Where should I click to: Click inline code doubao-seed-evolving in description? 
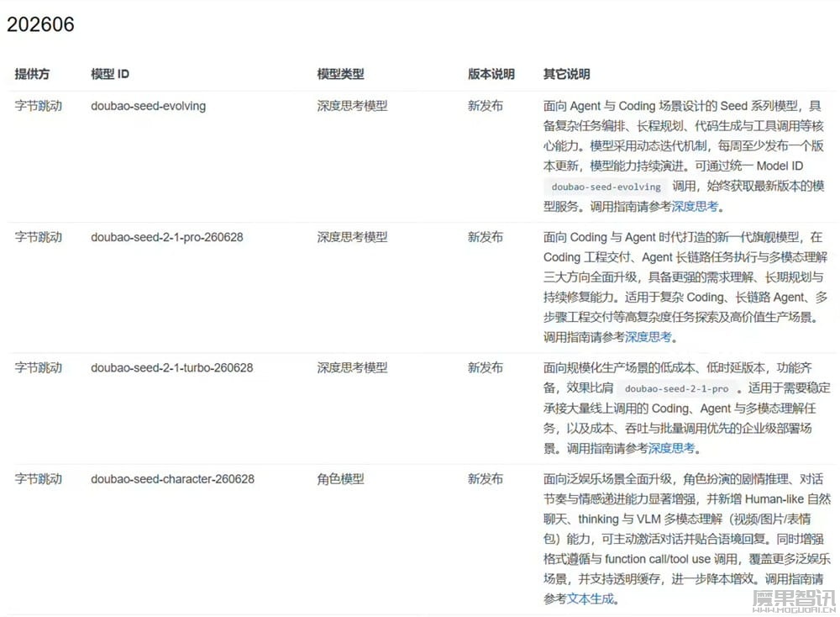pos(606,187)
